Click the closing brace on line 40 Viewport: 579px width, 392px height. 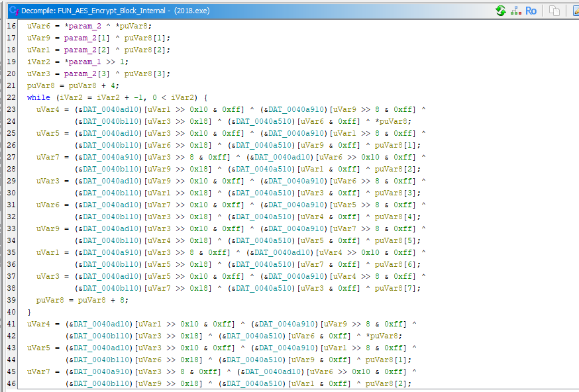tap(29, 312)
